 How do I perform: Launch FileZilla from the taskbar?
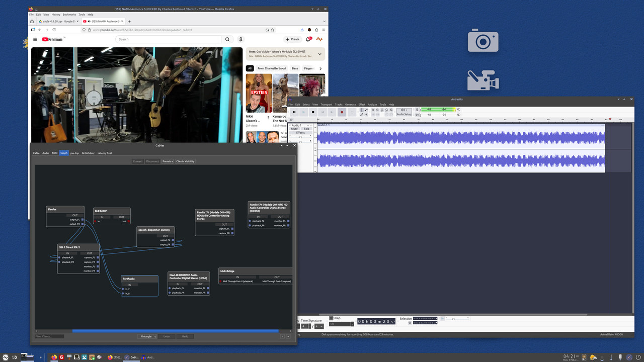tap(61, 357)
